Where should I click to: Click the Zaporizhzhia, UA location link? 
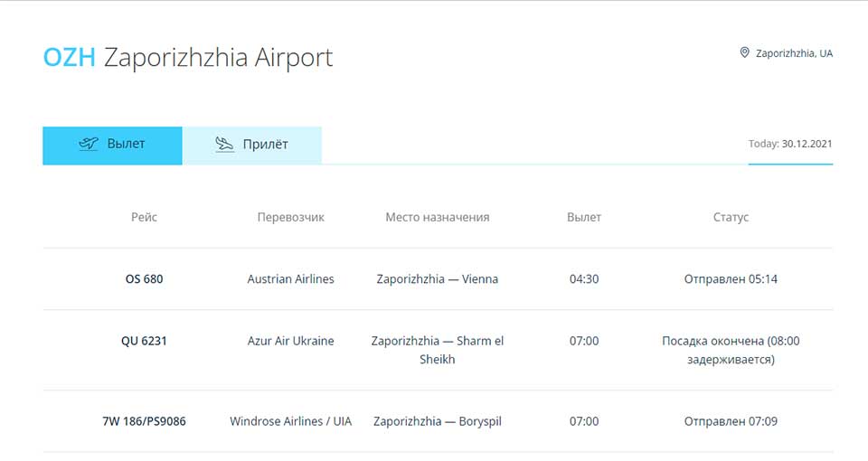point(795,53)
